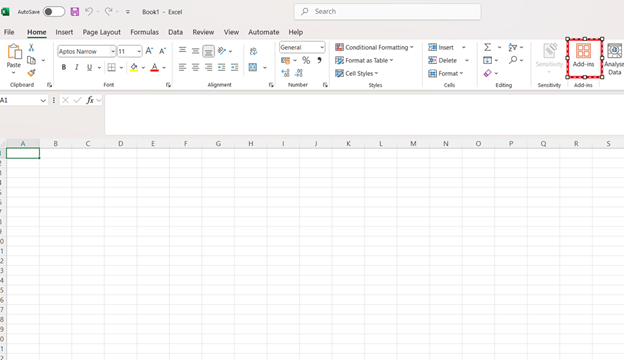This screenshot has width=624, height=360.
Task: Click the Find and Select magnifier
Action: click(x=513, y=60)
